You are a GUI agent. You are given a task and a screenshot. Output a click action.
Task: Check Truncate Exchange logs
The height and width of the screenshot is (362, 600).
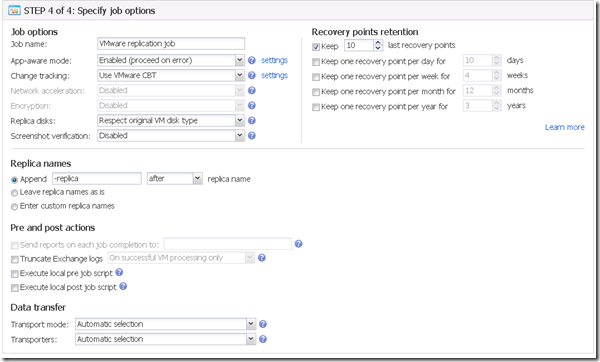click(15, 260)
